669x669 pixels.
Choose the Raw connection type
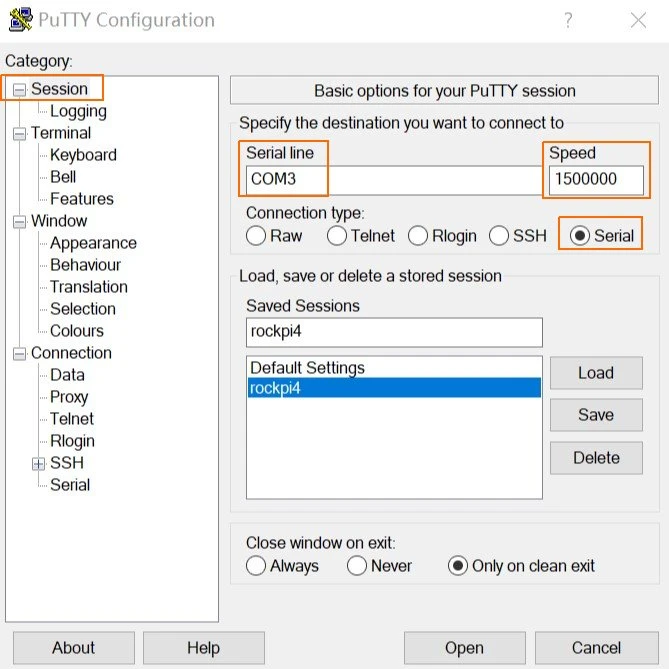coord(256,236)
